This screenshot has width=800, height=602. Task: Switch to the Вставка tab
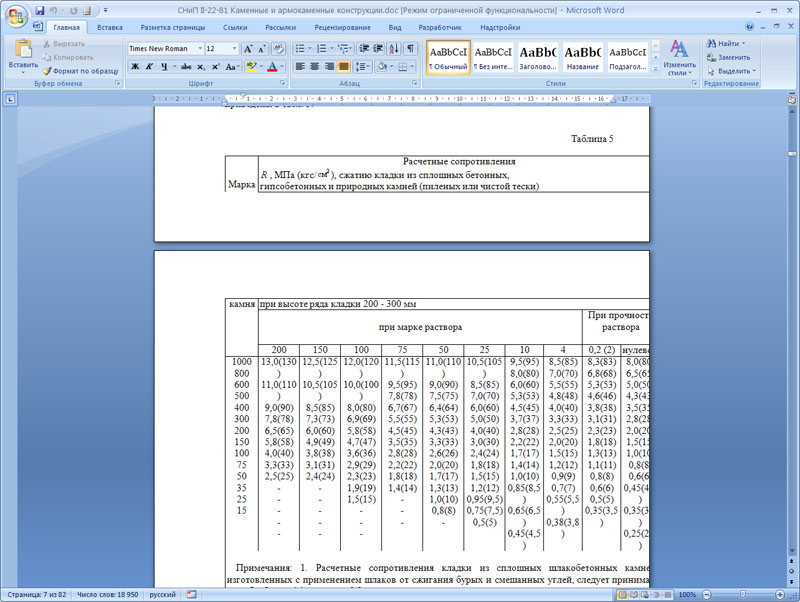[x=110, y=28]
